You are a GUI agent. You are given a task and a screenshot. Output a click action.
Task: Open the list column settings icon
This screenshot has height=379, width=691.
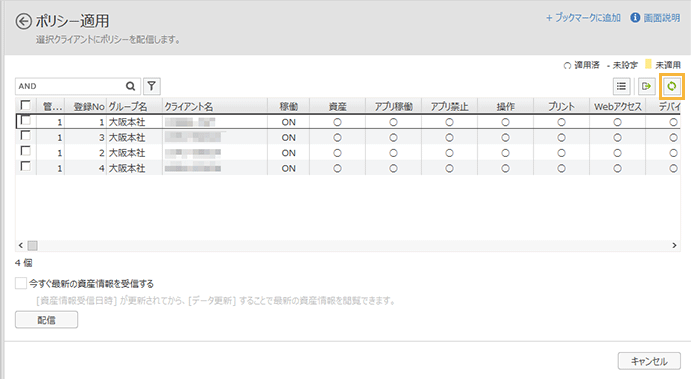pos(621,86)
